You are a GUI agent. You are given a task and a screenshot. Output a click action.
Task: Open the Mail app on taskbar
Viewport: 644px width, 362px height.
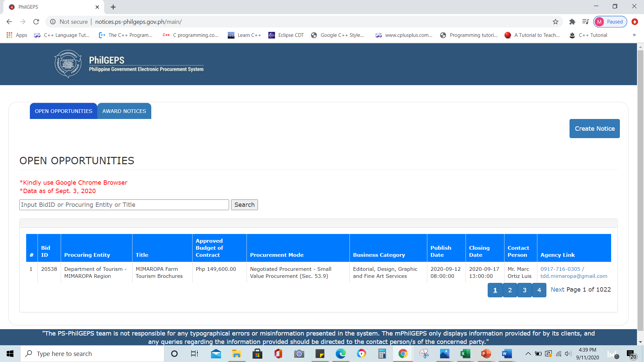(216, 354)
